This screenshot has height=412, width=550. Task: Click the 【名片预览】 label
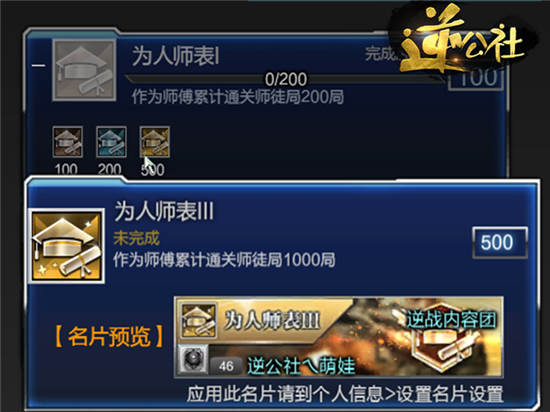(x=109, y=336)
